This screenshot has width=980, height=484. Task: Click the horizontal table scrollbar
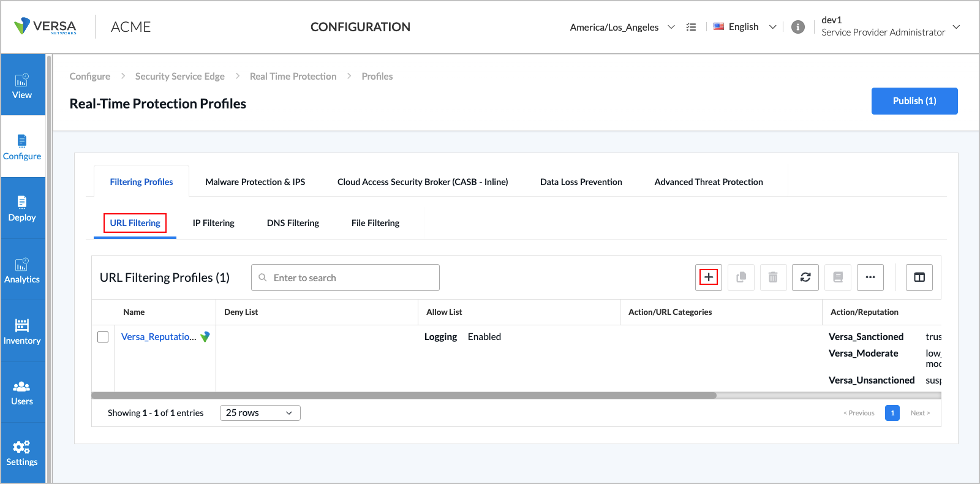404,396
